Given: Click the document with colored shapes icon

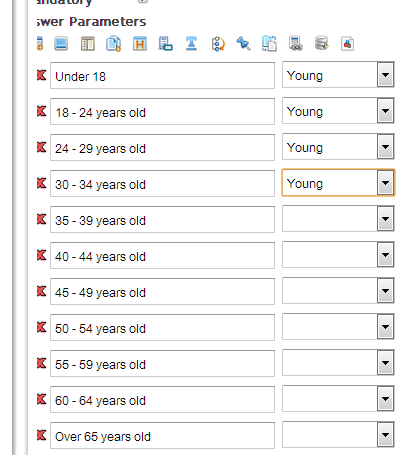Looking at the screenshot, I should pos(347,44).
